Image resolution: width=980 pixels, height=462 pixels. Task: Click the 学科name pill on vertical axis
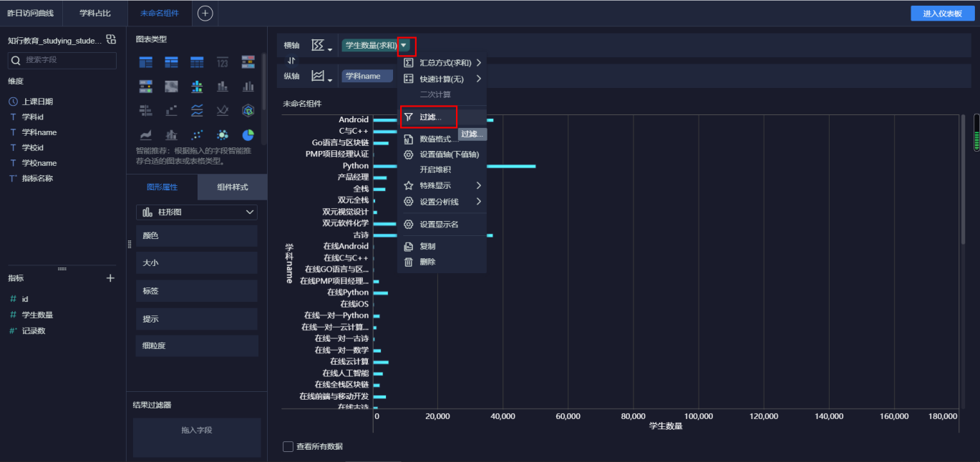(x=368, y=76)
